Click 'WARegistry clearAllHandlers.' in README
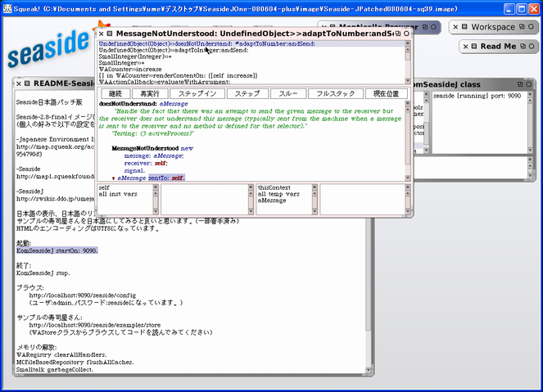The width and height of the screenshot is (543, 392). coord(61,355)
